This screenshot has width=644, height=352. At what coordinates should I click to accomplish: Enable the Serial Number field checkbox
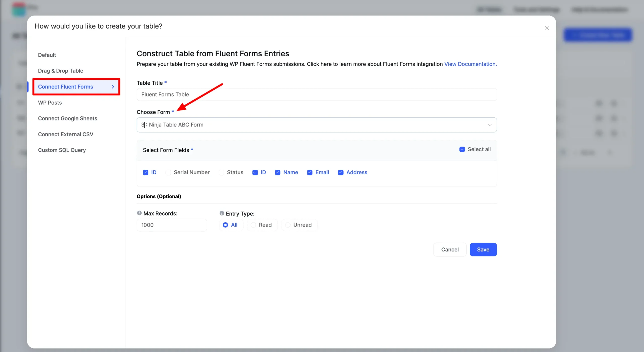pyautogui.click(x=168, y=172)
